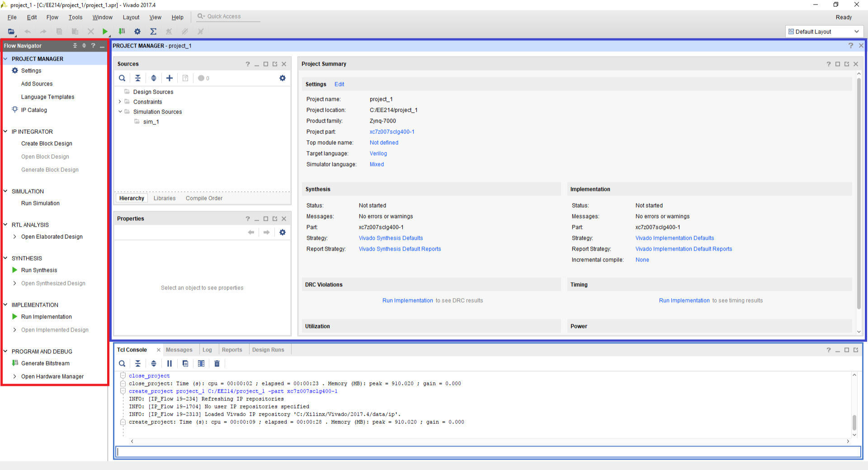
Task: Pause Tcl Console output
Action: click(x=170, y=364)
